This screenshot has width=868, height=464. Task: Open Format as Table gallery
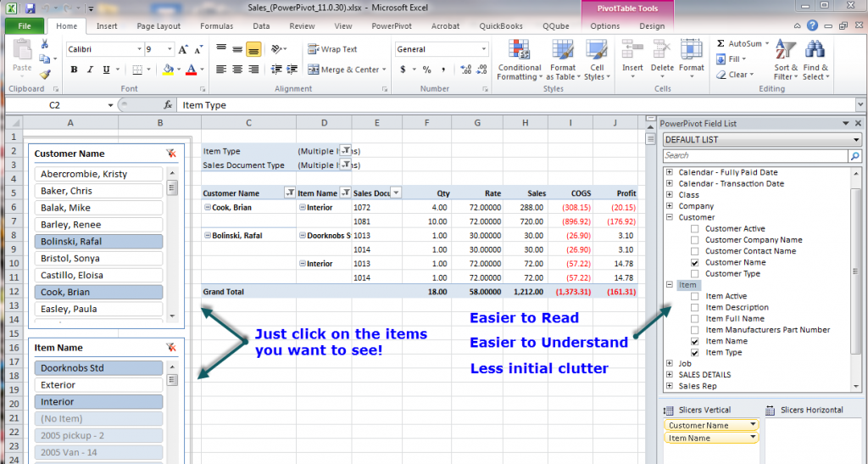coord(563,59)
